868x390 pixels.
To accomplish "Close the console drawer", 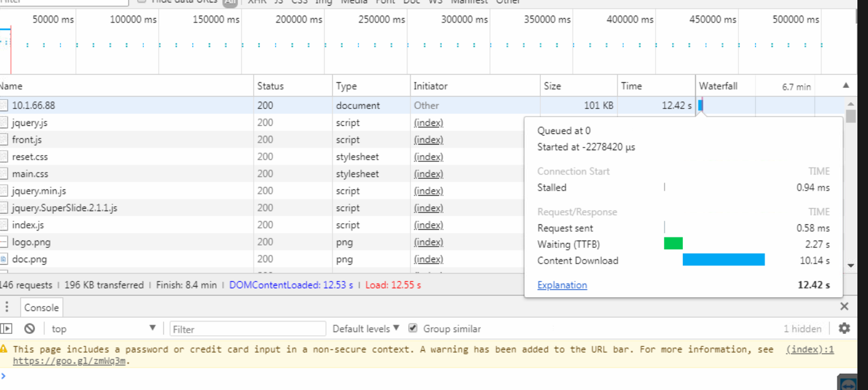I will [x=844, y=307].
